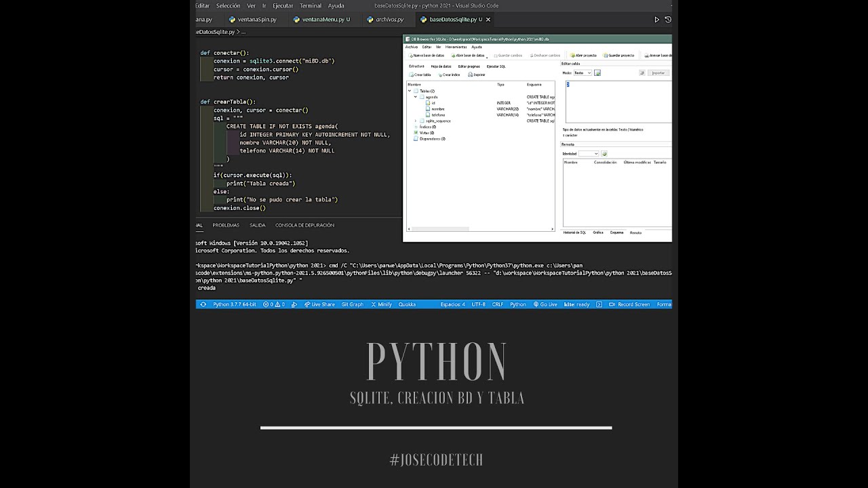Screen dimensions: 868x488
Task: Click Nueva base de datos toolbar icon
Action: click(427, 56)
